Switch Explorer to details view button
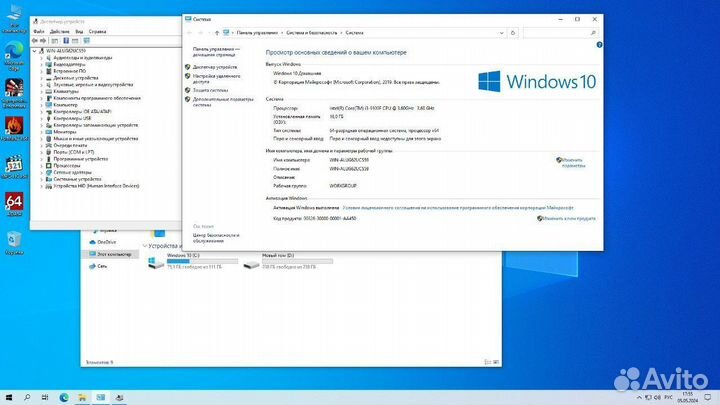Viewport: 720px width, 405px height. [488, 362]
